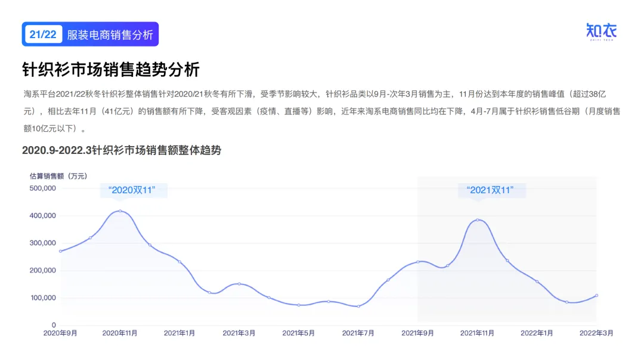This screenshot has width=644, height=362.
Task: Click the March 2022 final data point
Action: click(596, 295)
